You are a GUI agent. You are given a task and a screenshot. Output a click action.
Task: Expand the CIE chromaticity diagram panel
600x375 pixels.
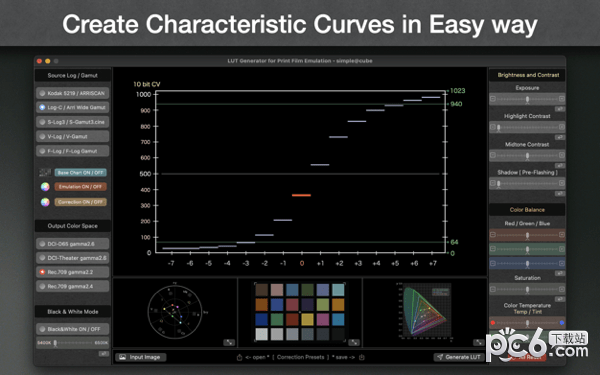tap(478, 342)
